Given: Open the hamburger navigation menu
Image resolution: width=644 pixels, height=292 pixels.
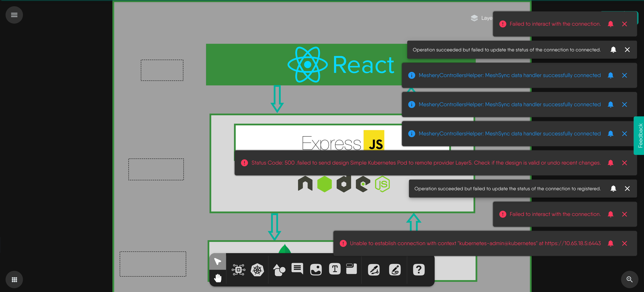Looking at the screenshot, I should click(x=14, y=15).
